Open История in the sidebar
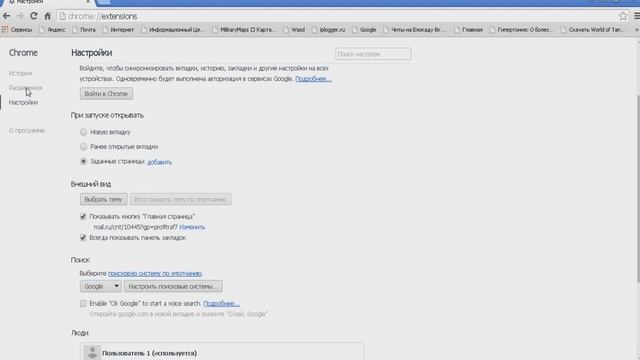 coord(20,73)
